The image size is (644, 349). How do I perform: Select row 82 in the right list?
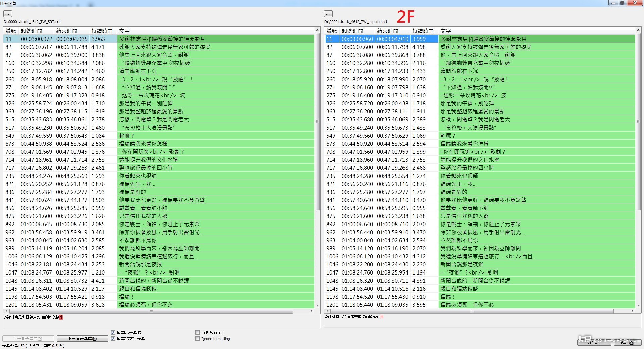click(480, 47)
